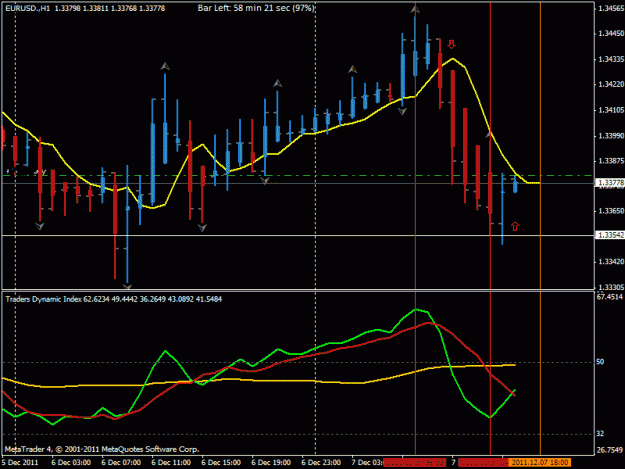Image resolution: width=625 pixels, height=469 pixels.
Task: Click the '6 Dec 23:00' time axis label
Action: point(321,462)
